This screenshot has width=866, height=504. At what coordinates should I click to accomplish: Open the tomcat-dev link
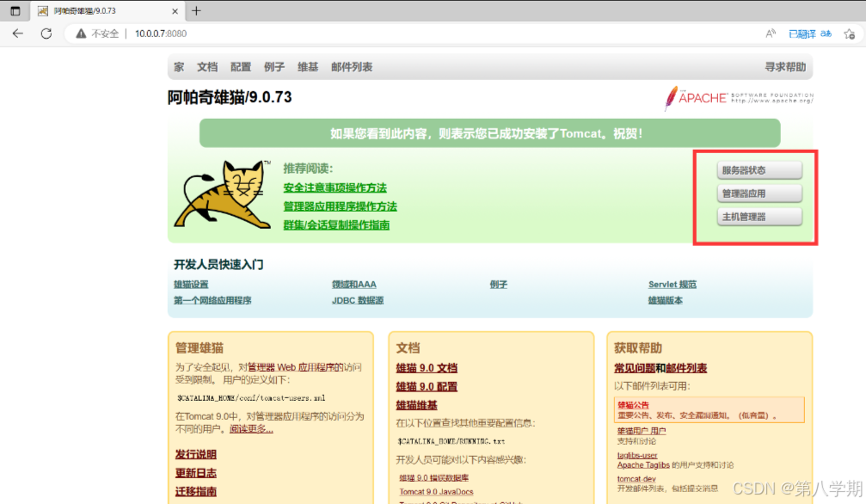click(x=636, y=479)
